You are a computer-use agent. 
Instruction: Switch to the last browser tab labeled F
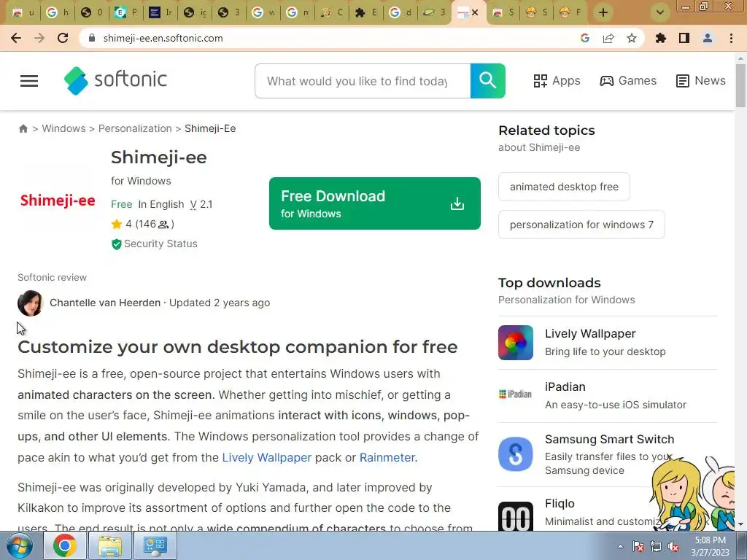click(x=570, y=12)
